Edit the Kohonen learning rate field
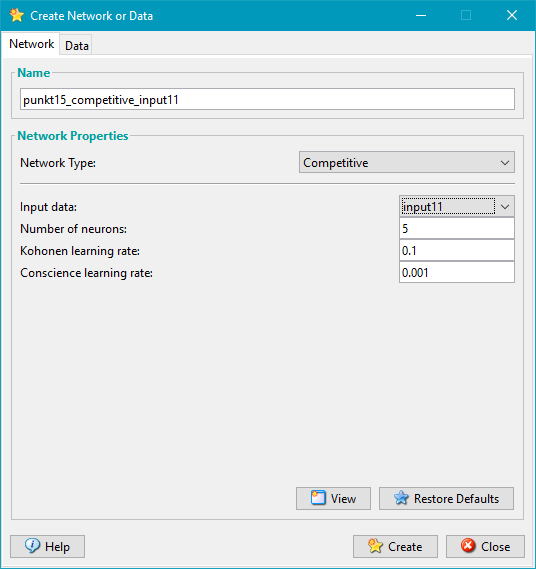 [x=457, y=250]
